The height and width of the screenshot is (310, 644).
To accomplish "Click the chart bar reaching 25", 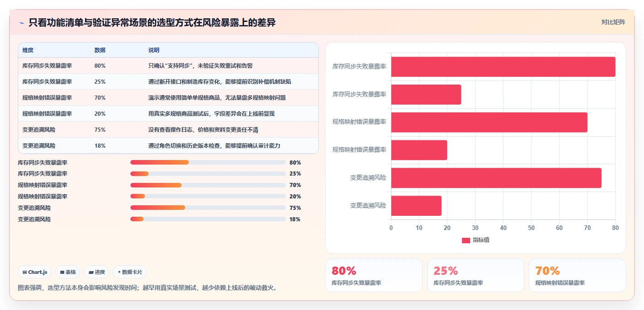I will pyautogui.click(x=426, y=95).
